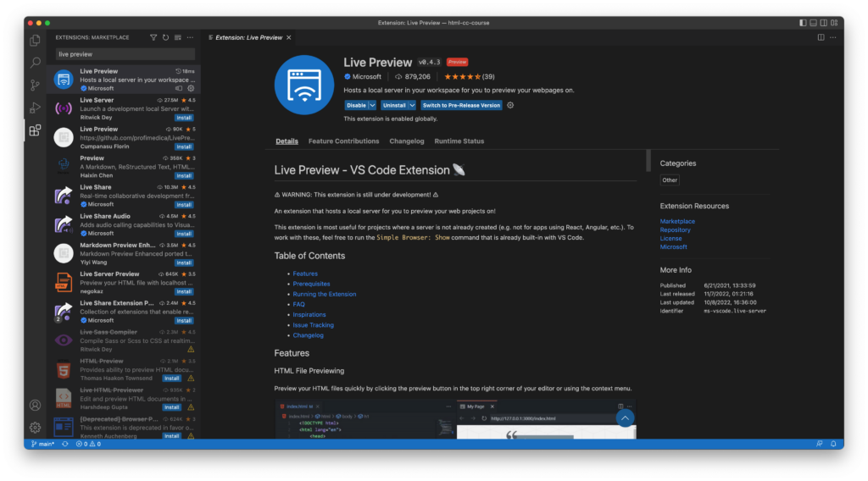Select Live Share Extension Pack in list

click(125, 312)
